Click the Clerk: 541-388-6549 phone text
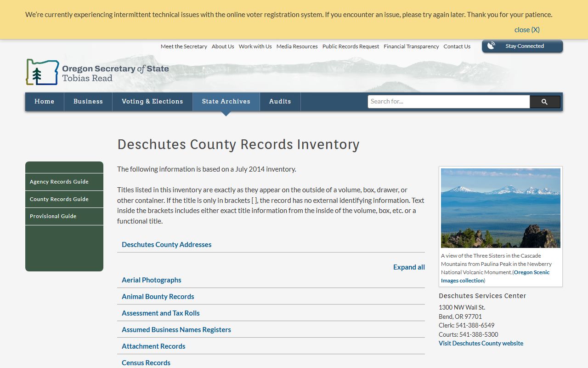 pos(467,325)
